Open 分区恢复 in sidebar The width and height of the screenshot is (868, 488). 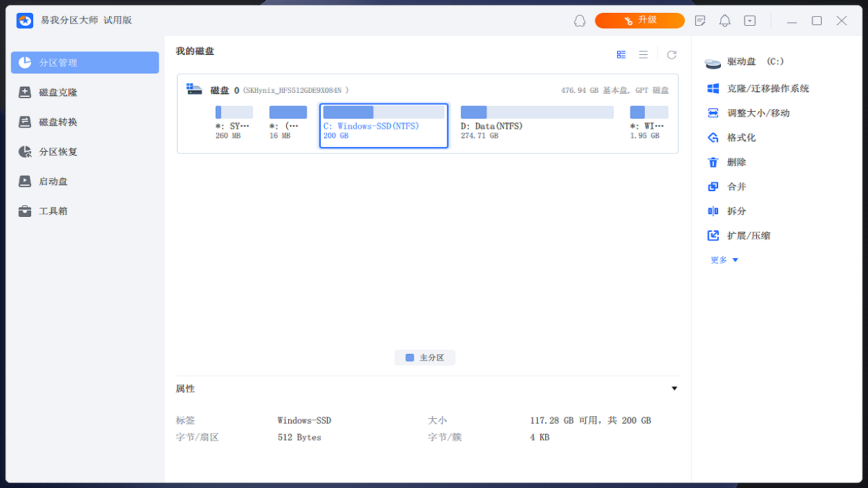click(x=85, y=152)
